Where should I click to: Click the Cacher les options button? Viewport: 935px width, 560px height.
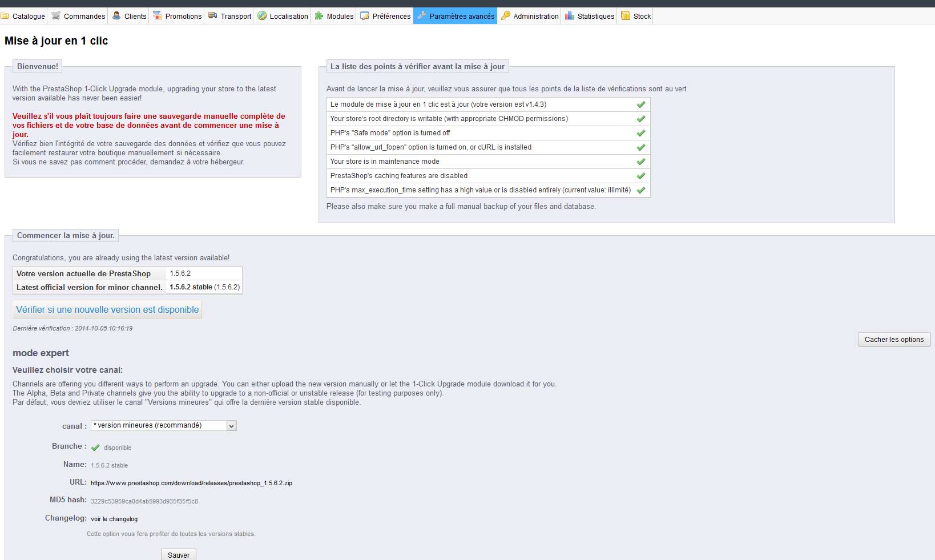pyautogui.click(x=894, y=339)
